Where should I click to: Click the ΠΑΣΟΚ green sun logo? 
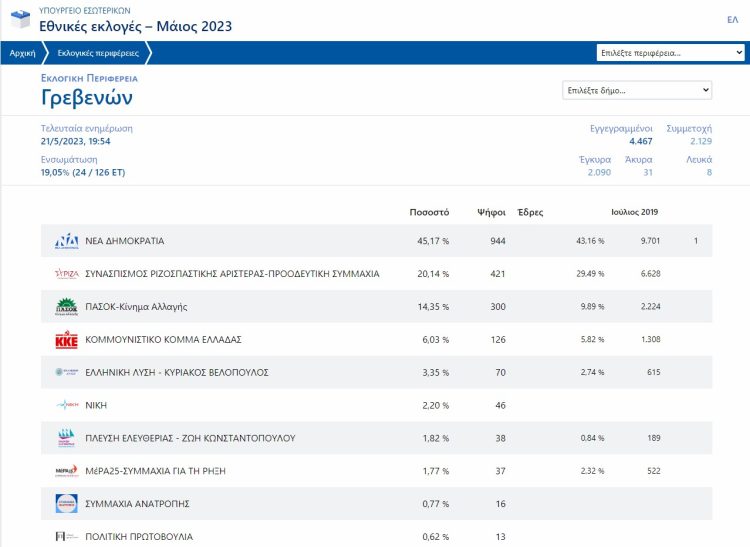(x=66, y=306)
